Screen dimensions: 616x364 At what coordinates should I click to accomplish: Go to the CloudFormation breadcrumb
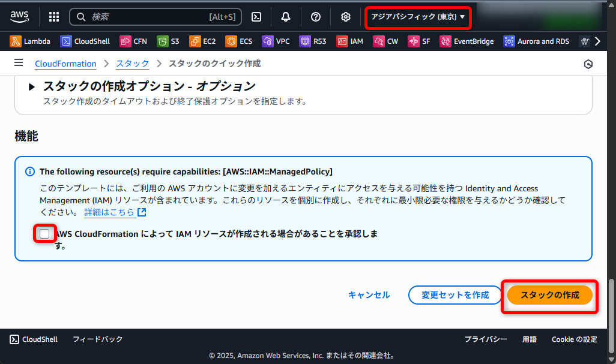click(x=65, y=64)
